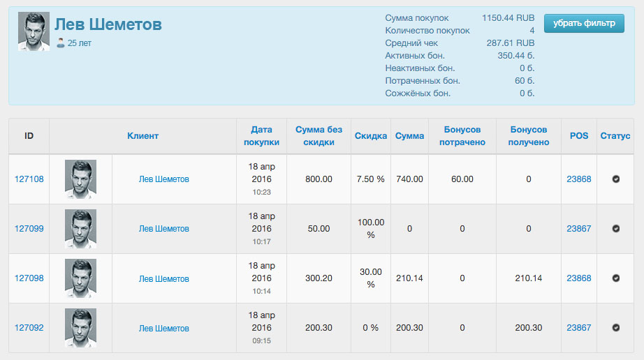Screen dimensions: 644x360
Task: Click the 30.00 % discount cell
Action: point(371,278)
